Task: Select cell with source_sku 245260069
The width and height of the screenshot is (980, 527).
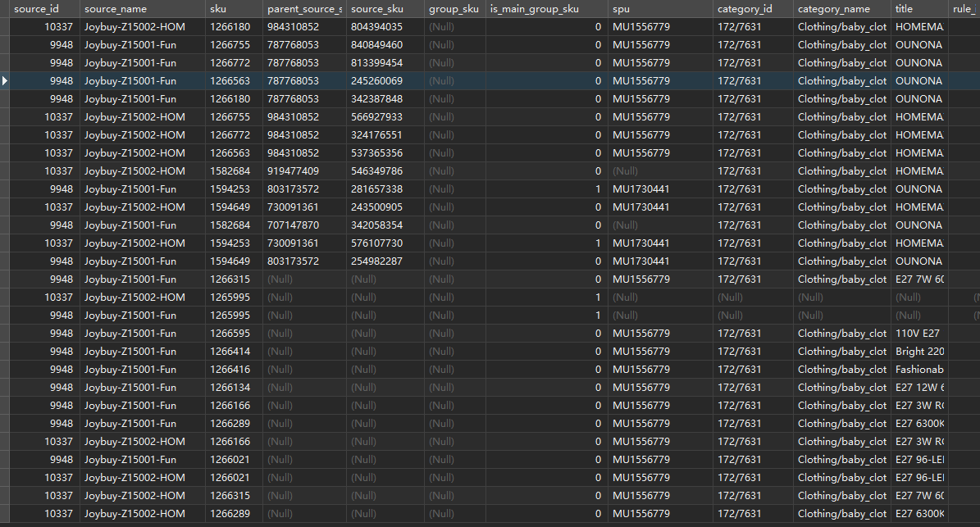Action: pos(385,81)
